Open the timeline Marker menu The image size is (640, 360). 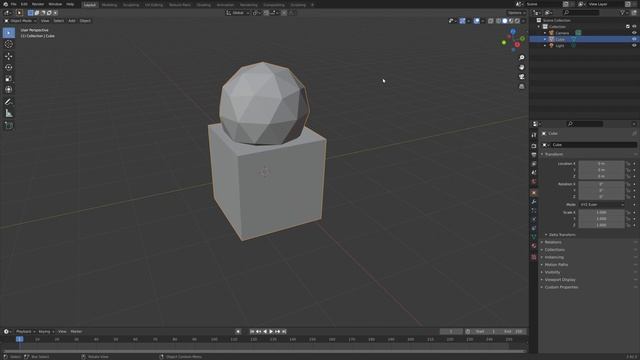tap(76, 331)
